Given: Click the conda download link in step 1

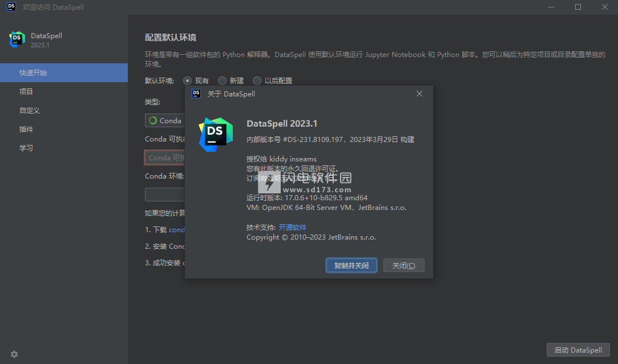Looking at the screenshot, I should (x=177, y=230).
